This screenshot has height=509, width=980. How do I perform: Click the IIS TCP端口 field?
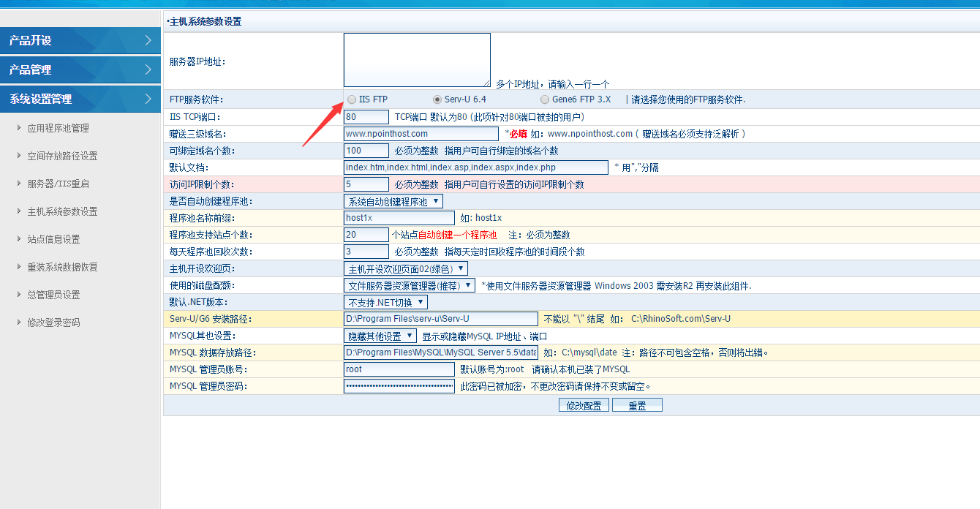(366, 117)
